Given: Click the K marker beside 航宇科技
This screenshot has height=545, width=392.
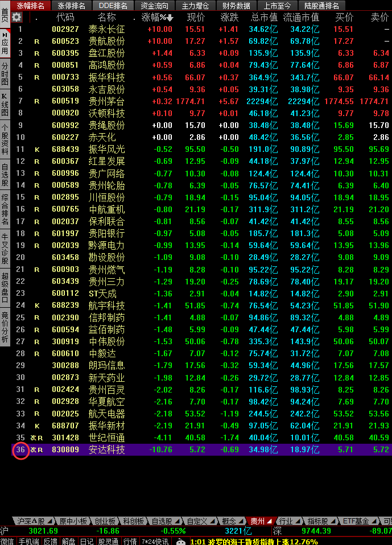Looking at the screenshot, I should [x=36, y=305].
